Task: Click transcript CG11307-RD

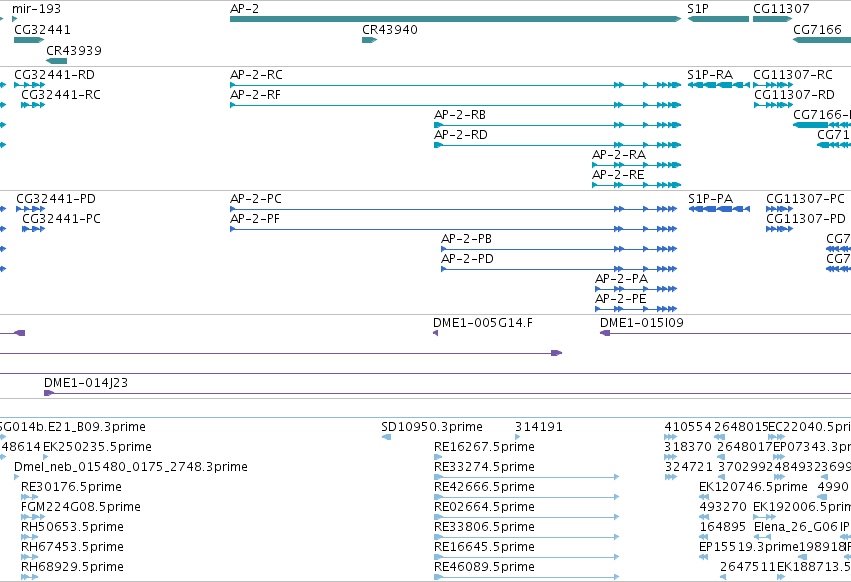Action: 773,105
